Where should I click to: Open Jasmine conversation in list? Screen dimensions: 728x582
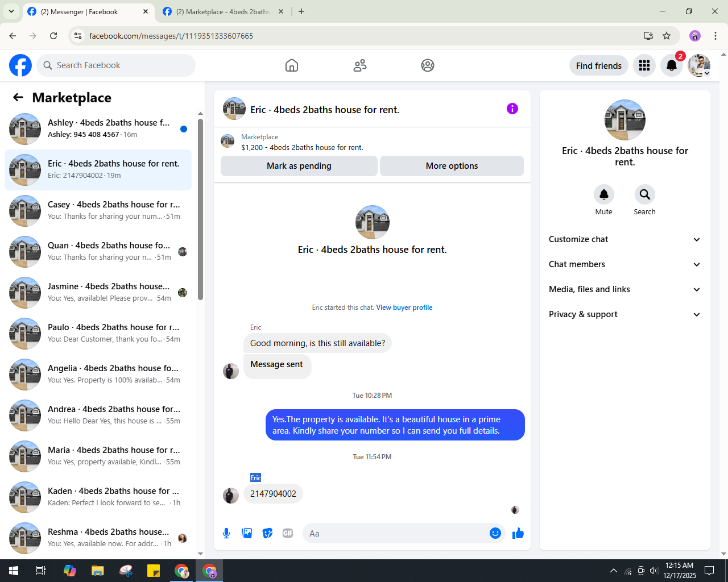click(98, 292)
